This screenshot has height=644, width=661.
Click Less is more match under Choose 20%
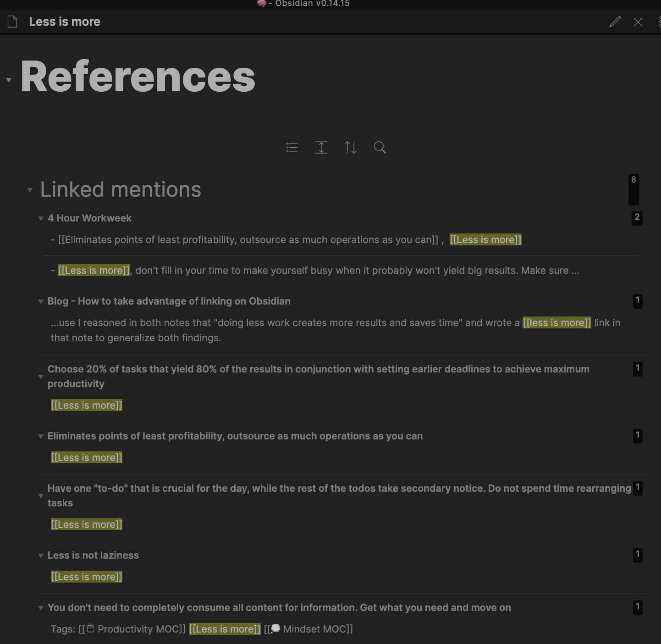[x=87, y=405]
